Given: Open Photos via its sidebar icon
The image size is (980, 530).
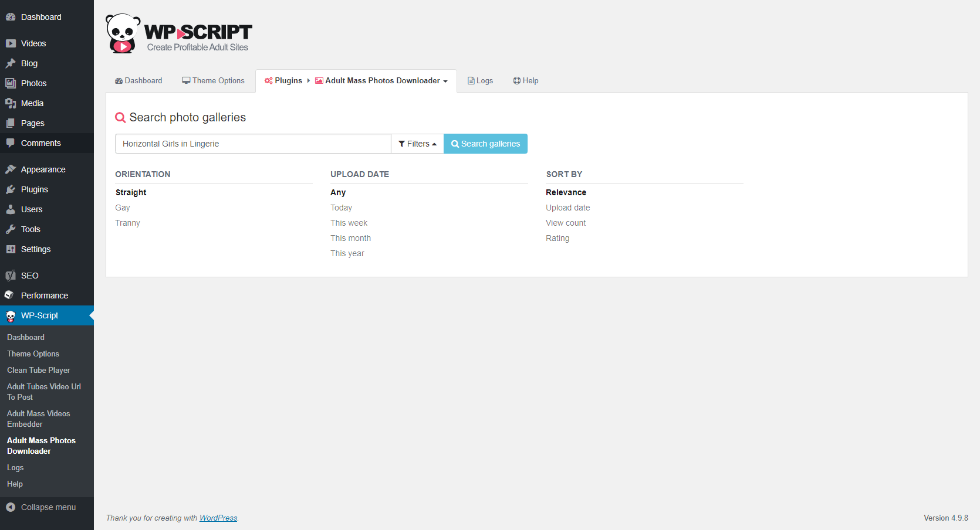Looking at the screenshot, I should tap(11, 83).
